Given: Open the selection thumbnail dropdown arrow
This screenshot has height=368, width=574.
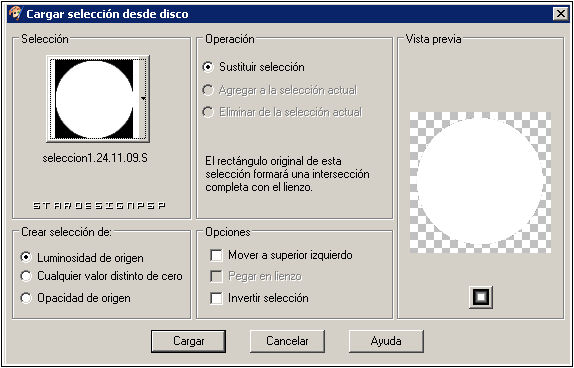Looking at the screenshot, I should coord(143,98).
